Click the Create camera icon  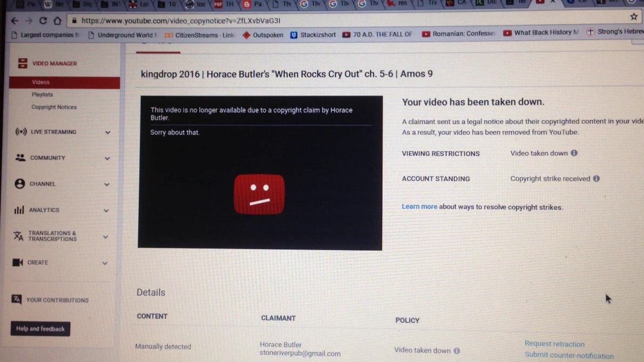click(x=18, y=262)
